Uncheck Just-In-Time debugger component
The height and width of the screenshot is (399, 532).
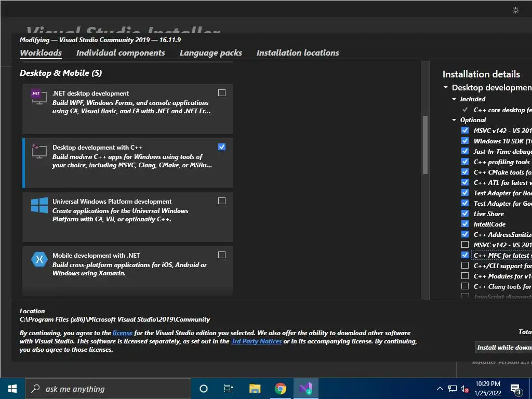465,151
